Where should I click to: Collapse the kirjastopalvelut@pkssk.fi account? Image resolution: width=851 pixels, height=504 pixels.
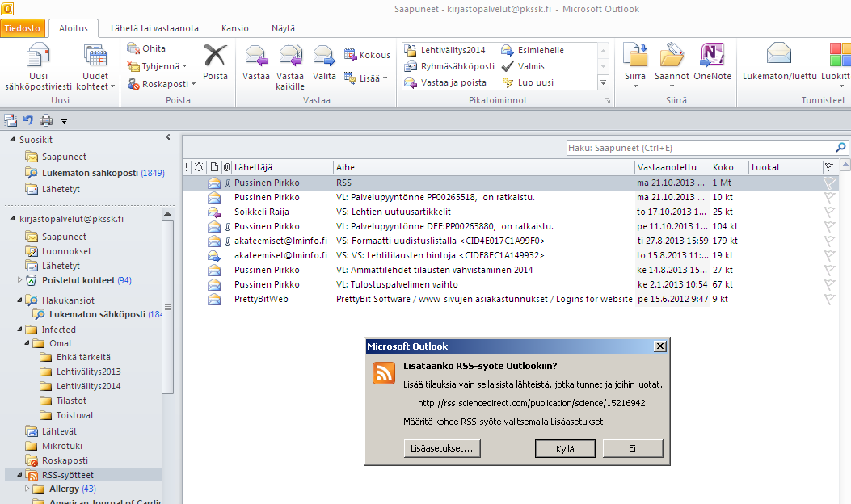pyautogui.click(x=12, y=219)
